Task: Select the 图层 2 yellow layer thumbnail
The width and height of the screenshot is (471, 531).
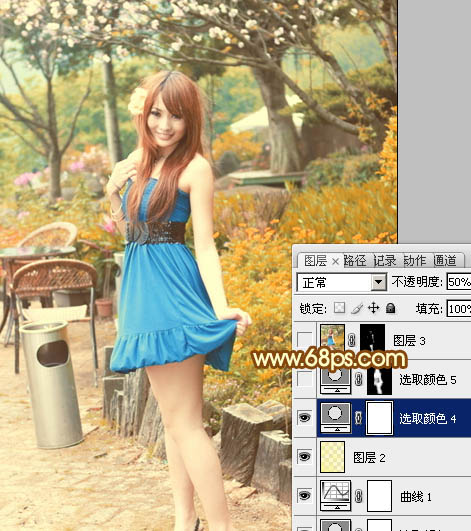Action: (x=332, y=457)
